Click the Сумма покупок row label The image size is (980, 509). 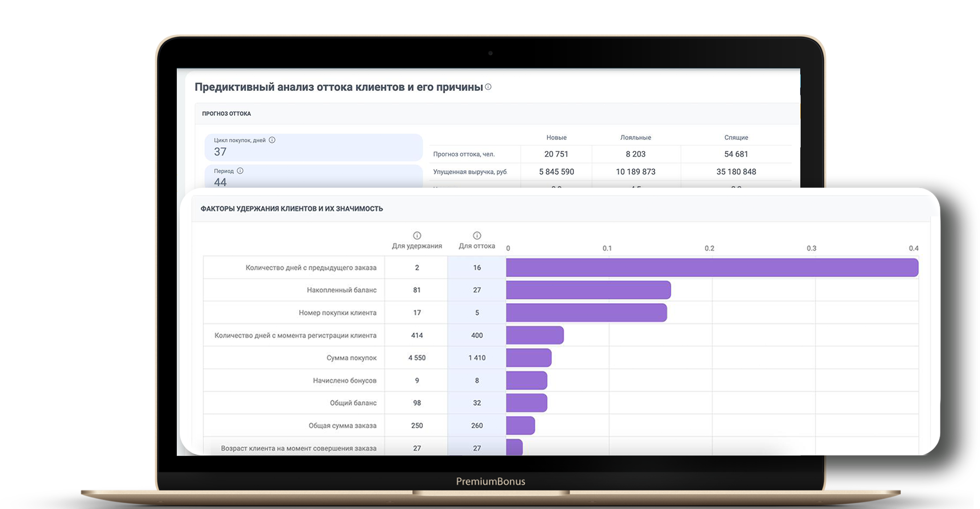coord(351,358)
